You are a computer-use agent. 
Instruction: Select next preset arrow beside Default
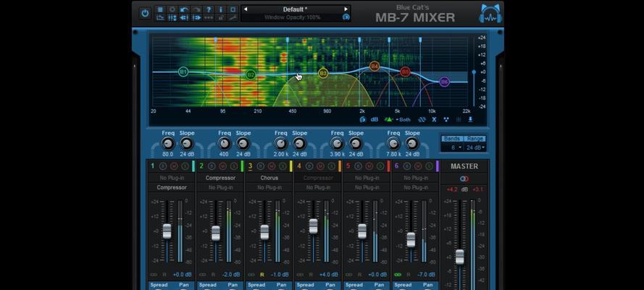pos(346,9)
